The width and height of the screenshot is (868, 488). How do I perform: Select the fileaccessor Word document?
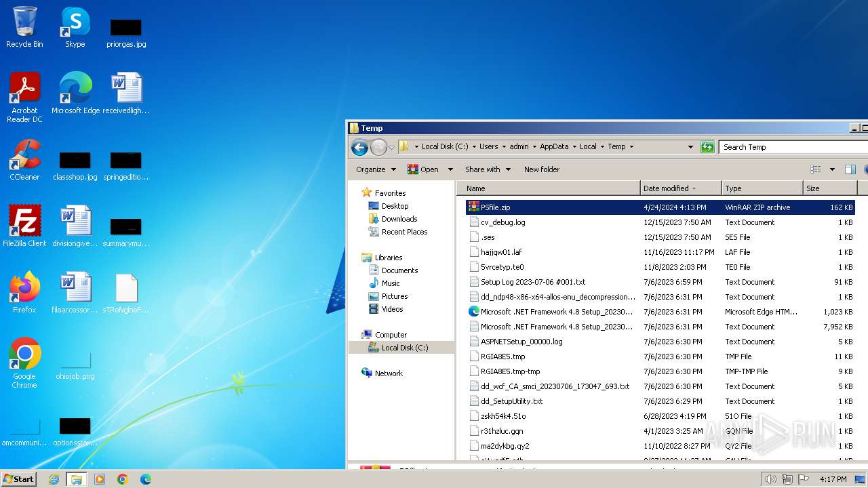(x=75, y=292)
